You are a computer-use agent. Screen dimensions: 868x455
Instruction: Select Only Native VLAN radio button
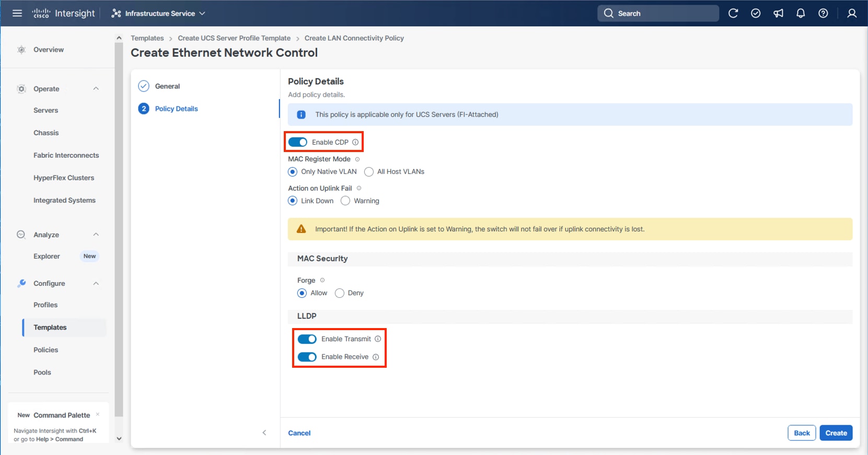pos(293,172)
